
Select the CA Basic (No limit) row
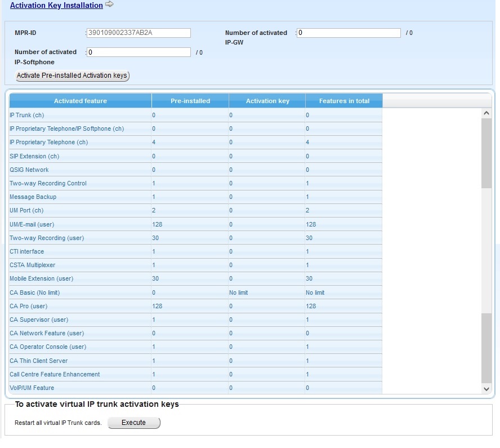[x=196, y=292]
